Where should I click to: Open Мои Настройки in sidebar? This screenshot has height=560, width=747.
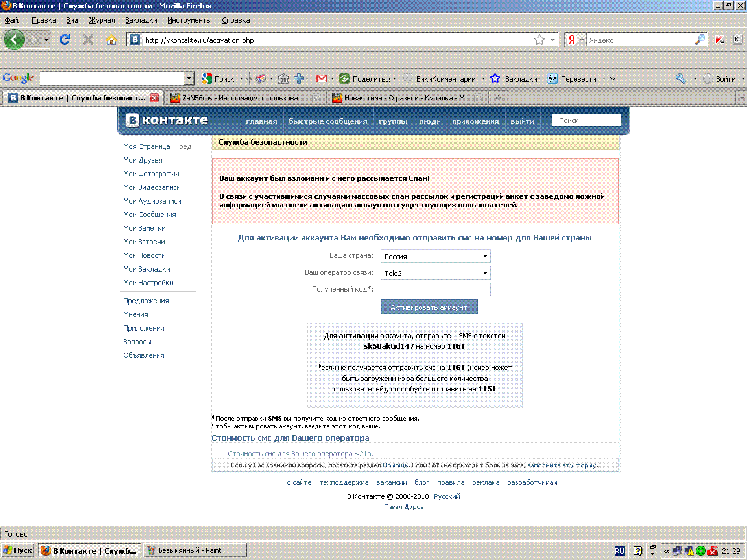(148, 283)
